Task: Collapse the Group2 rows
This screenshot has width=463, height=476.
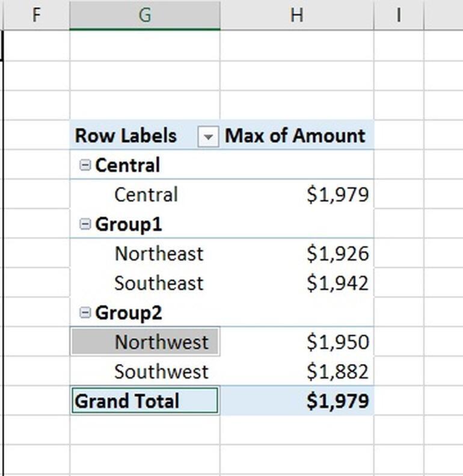Action: 85,312
